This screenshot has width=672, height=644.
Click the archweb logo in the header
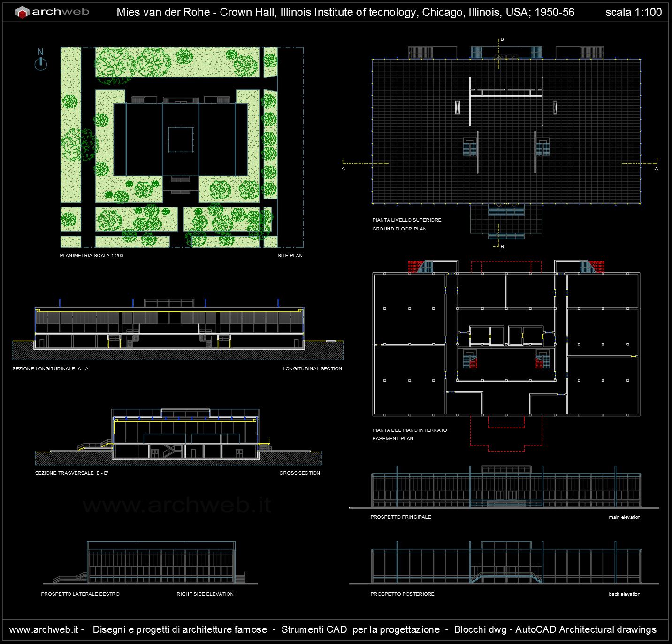pos(52,12)
